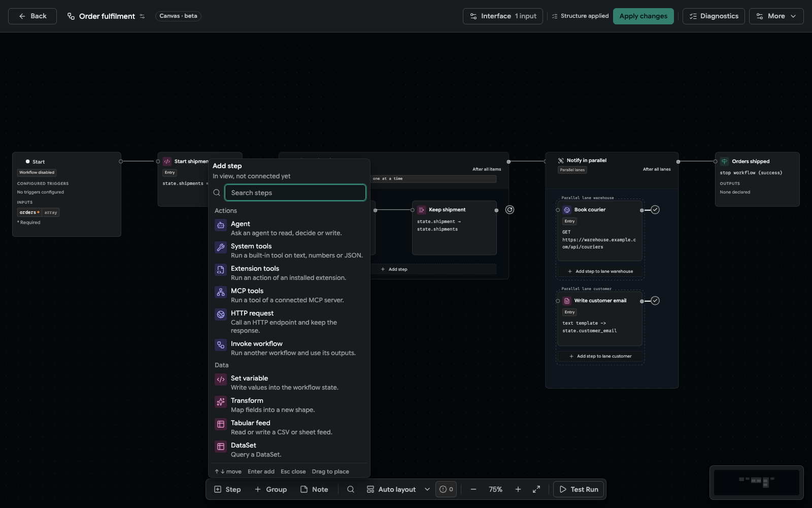
Task: Click the loop icon beside Keep shipment
Action: pyautogui.click(x=510, y=210)
